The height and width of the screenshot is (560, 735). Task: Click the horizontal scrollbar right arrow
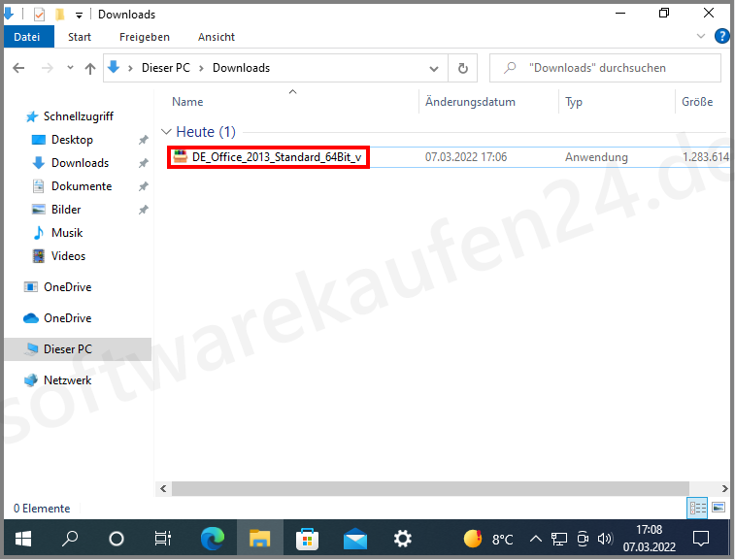[x=724, y=489]
